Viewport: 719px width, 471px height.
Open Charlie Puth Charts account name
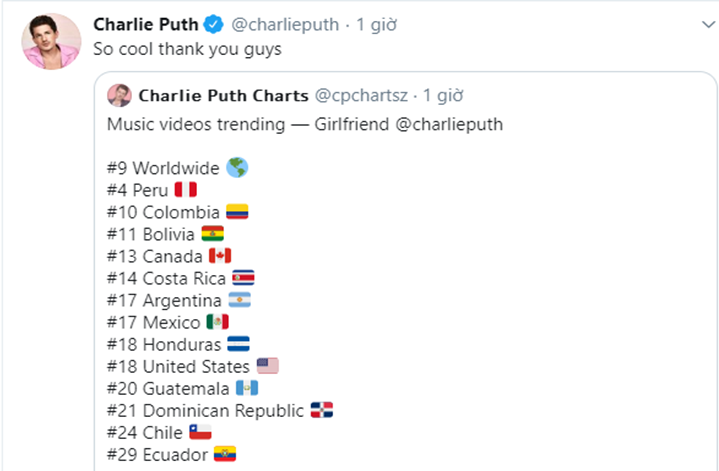click(224, 96)
